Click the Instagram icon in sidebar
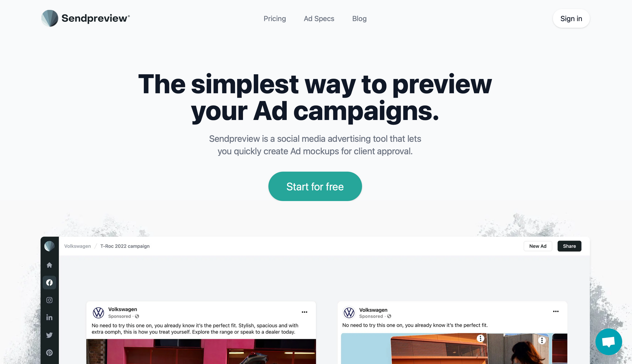 (50, 300)
